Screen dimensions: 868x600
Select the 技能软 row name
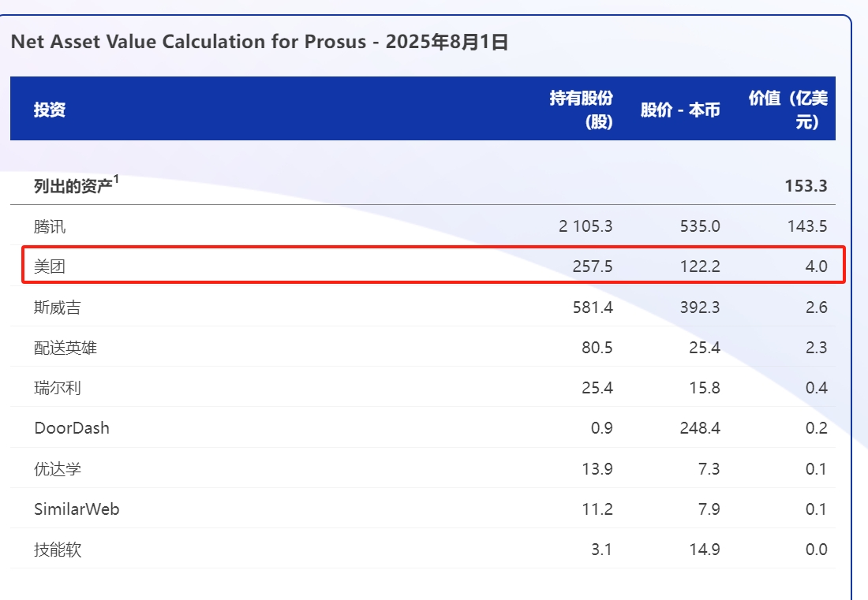click(58, 550)
